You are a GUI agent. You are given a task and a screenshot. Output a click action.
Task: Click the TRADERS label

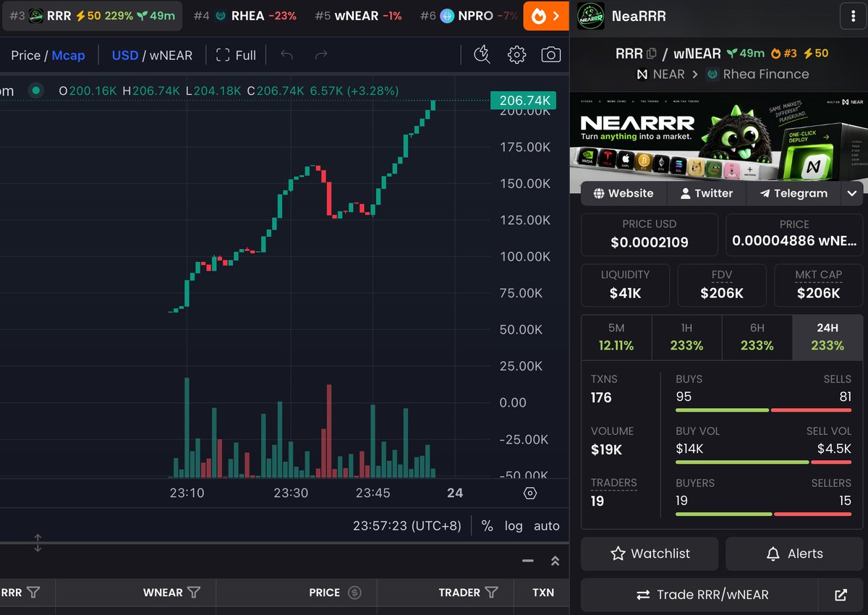pyautogui.click(x=613, y=483)
